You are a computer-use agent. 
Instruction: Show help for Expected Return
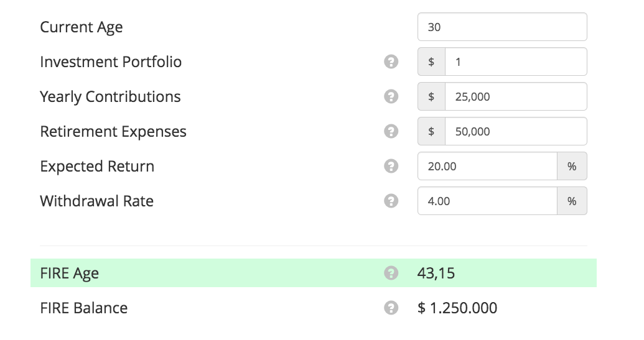[391, 166]
